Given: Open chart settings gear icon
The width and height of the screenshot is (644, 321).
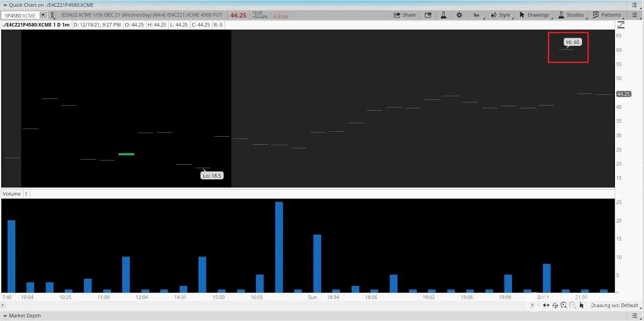Looking at the screenshot, I should tap(459, 15).
